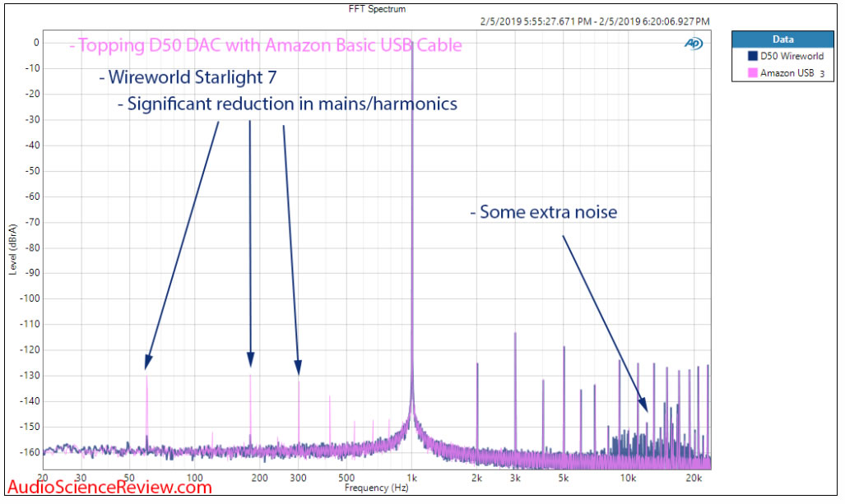Click the 1k tick label on frequency axis

click(411, 478)
